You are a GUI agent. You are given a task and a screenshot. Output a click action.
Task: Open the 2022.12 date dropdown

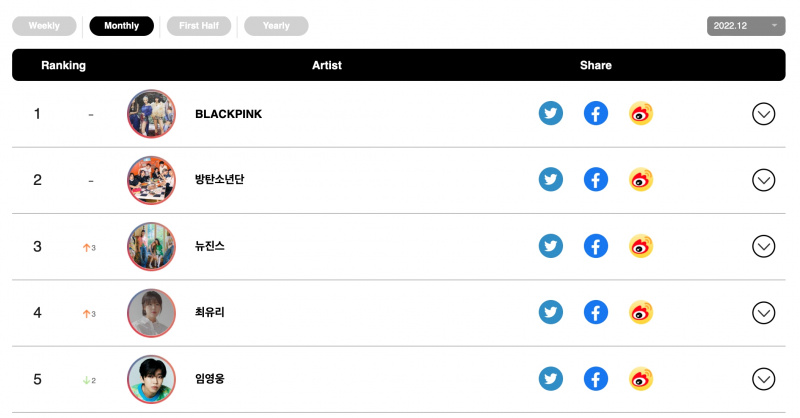[x=746, y=26]
